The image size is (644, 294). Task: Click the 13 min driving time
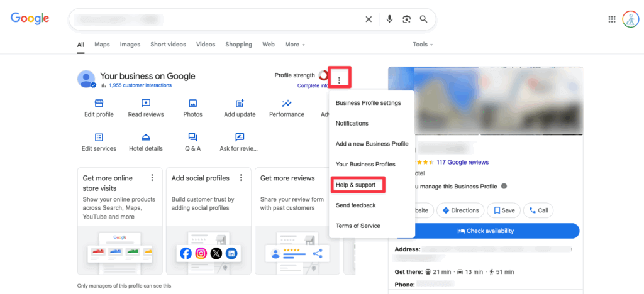coord(474,272)
